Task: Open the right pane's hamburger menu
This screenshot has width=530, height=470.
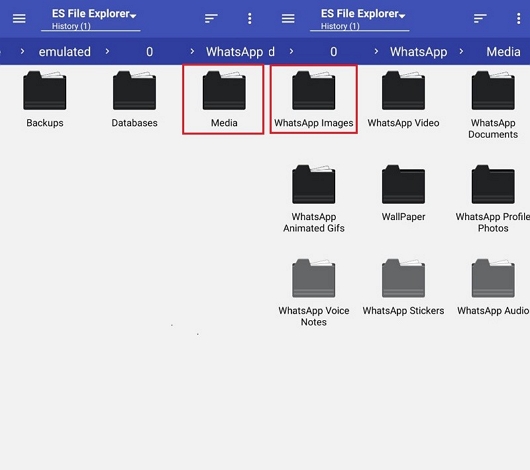Action: 288,19
